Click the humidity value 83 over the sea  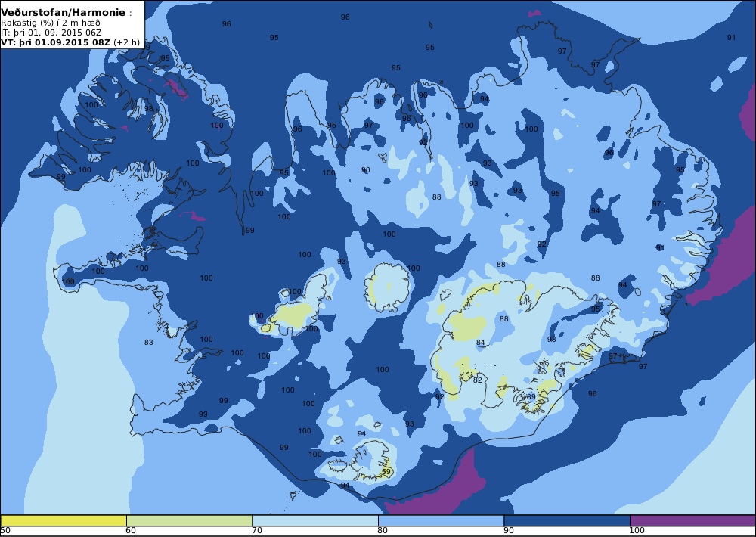tap(148, 342)
